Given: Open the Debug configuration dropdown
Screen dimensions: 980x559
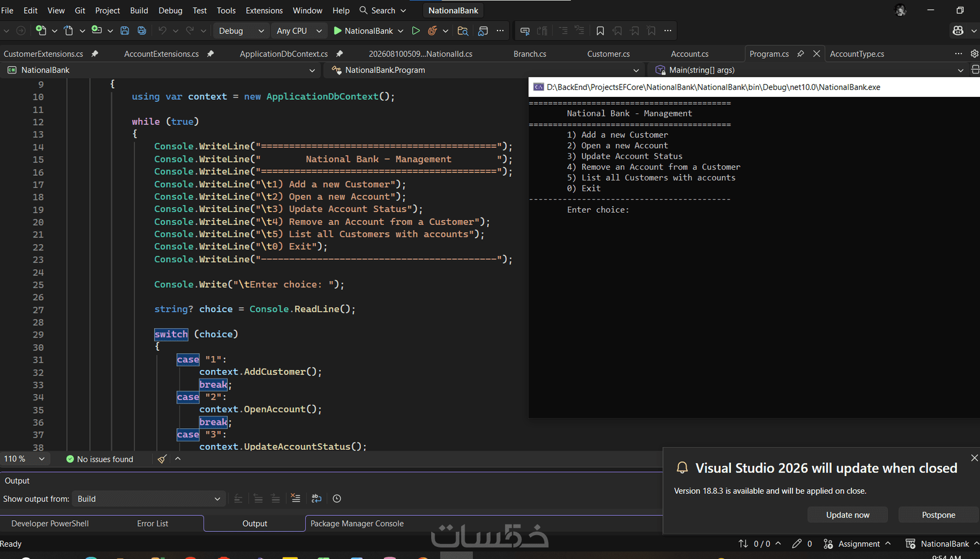Looking at the screenshot, I should pos(242,31).
